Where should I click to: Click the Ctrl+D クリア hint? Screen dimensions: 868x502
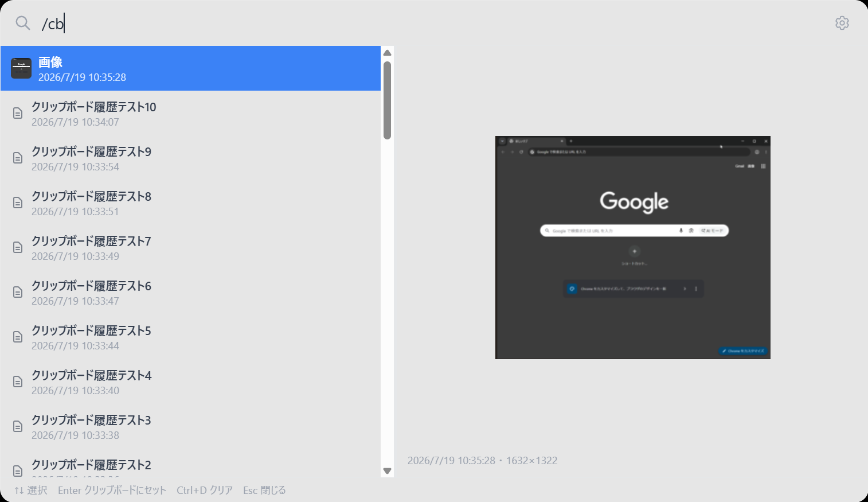click(205, 491)
